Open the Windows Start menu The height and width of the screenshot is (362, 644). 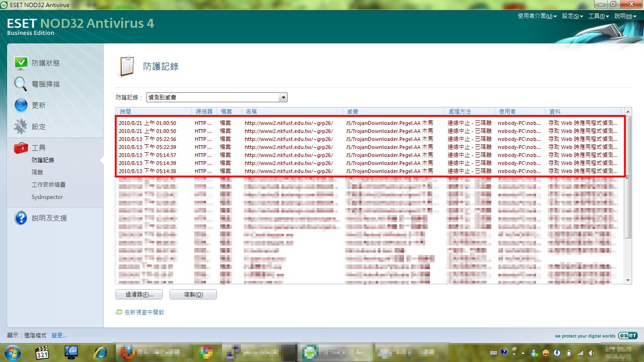pyautogui.click(x=12, y=352)
